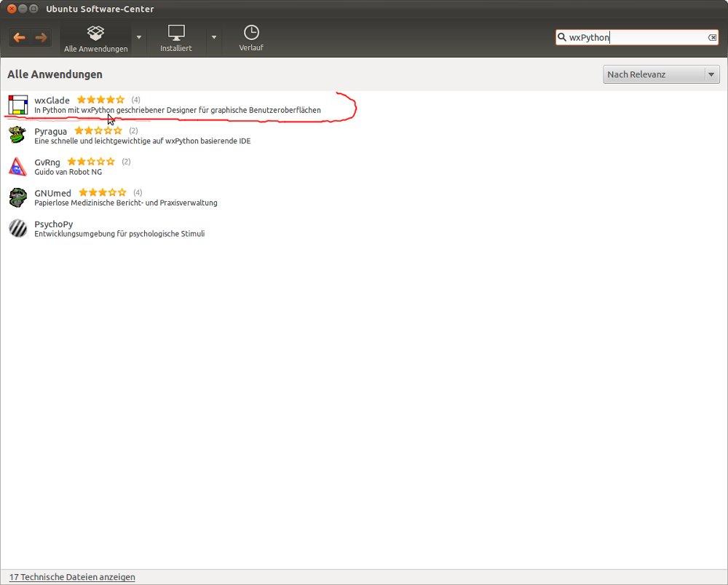
Task: Click the Entwicklungsumgebung für psychologische Stimuli text
Action: [x=119, y=234]
